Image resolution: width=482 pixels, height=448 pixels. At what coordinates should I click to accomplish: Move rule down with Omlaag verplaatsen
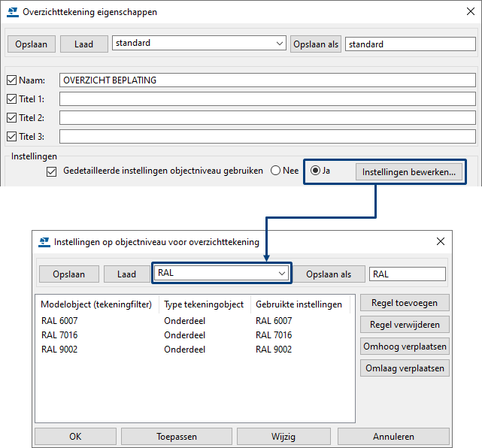pyautogui.click(x=405, y=368)
